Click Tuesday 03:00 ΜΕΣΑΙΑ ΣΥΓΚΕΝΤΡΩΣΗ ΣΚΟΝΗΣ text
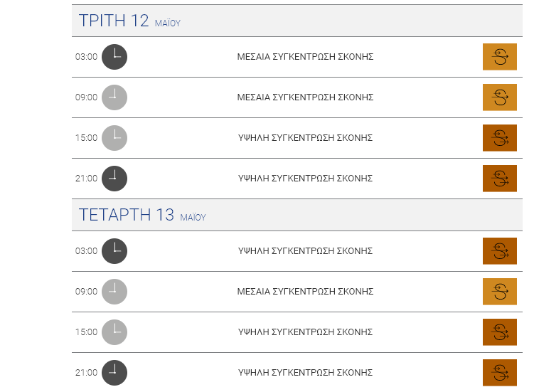This screenshot has width=534, height=392. tap(305, 57)
